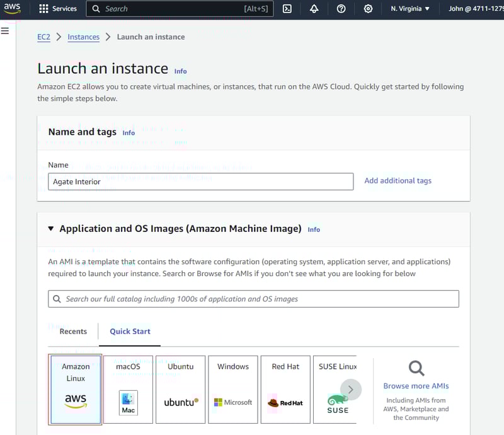Click the Launch an instance breadcrumb text
This screenshot has height=435, width=504.
coord(151,37)
